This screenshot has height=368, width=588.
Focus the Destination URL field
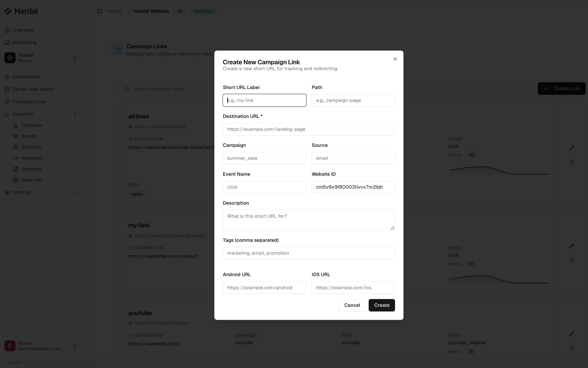pos(309,129)
